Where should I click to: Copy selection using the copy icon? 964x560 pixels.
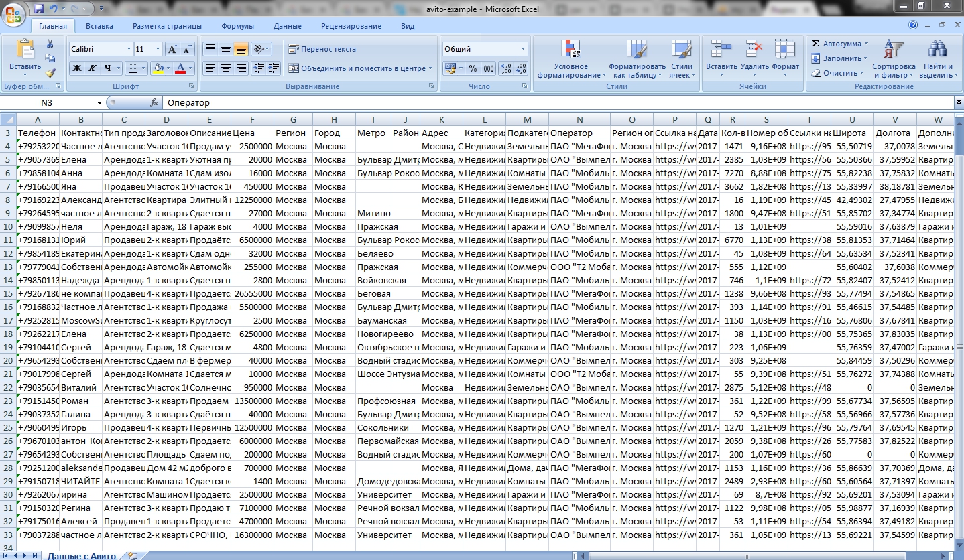point(50,58)
